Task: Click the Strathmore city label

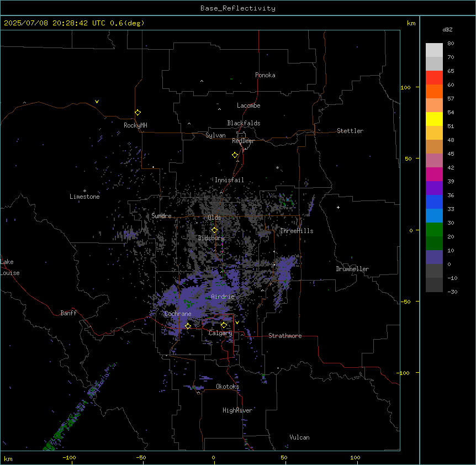Action: pos(285,336)
